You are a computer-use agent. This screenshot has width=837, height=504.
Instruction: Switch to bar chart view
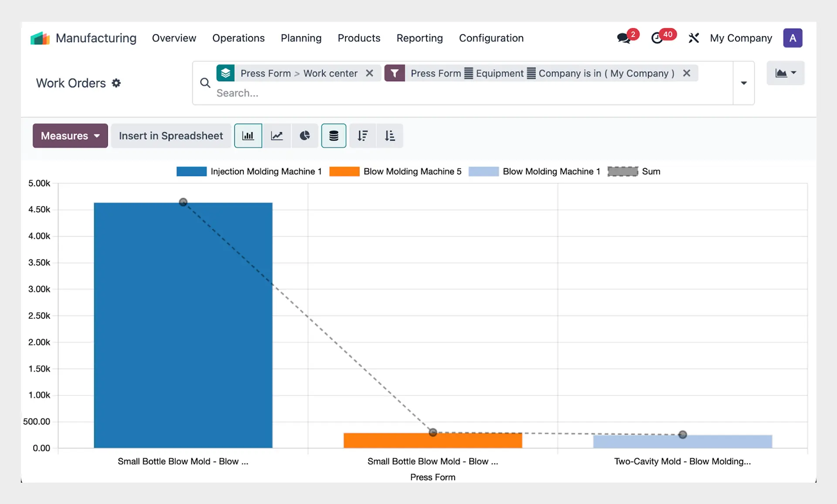(x=248, y=136)
